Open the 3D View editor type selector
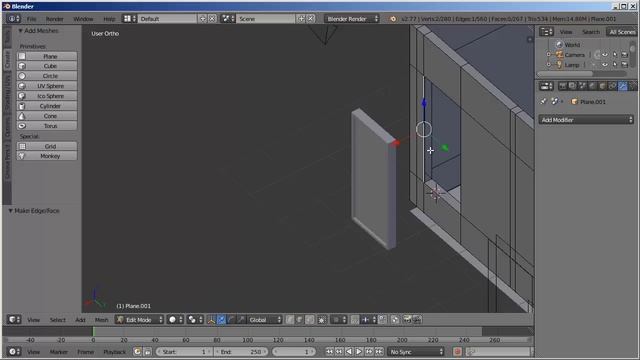This screenshot has width=640, height=360. [14, 320]
